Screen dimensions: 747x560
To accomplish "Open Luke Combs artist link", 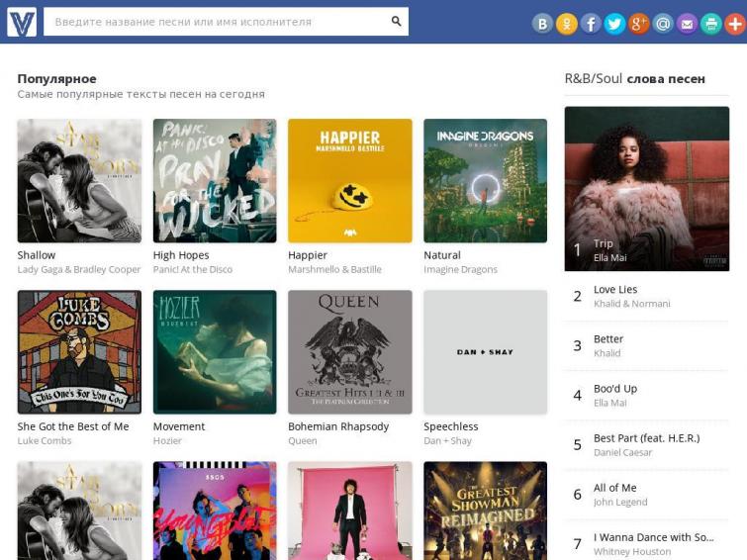I will [x=45, y=441].
